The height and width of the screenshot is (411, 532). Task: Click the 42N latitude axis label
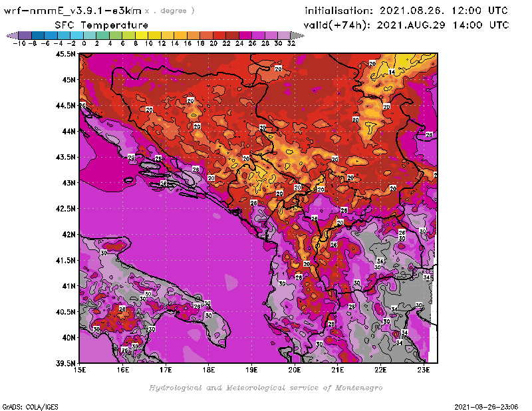[68, 235]
